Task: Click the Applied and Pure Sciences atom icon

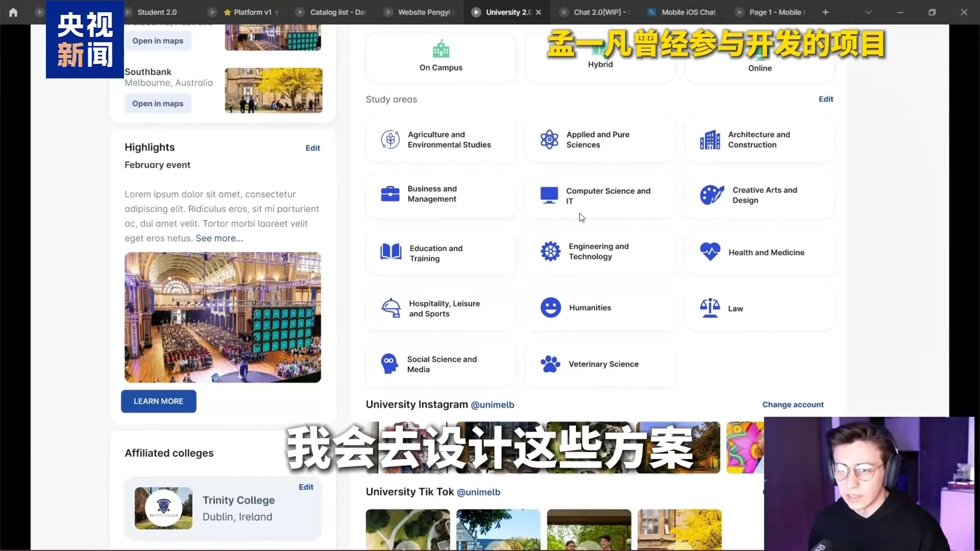Action: [549, 139]
